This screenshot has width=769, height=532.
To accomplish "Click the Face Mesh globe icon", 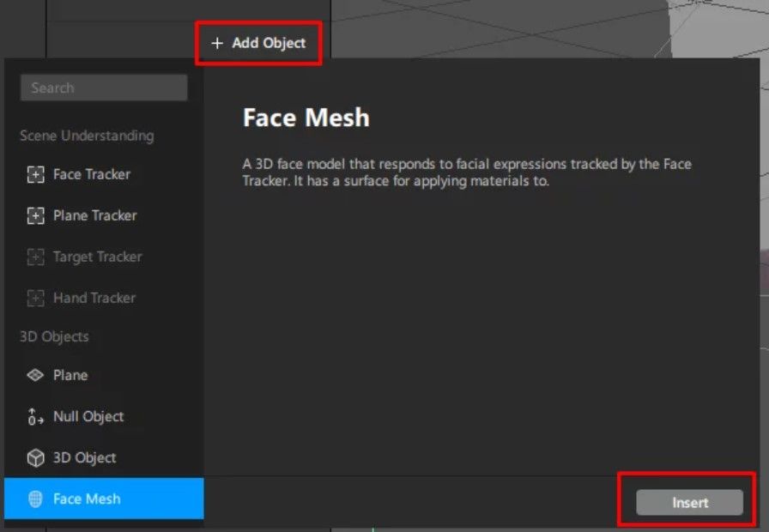I will 35,499.
